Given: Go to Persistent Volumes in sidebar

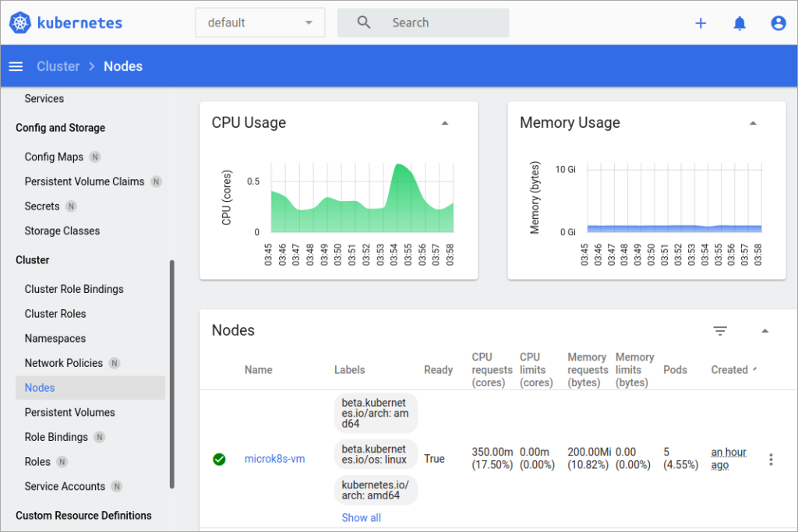Looking at the screenshot, I should tap(69, 412).
